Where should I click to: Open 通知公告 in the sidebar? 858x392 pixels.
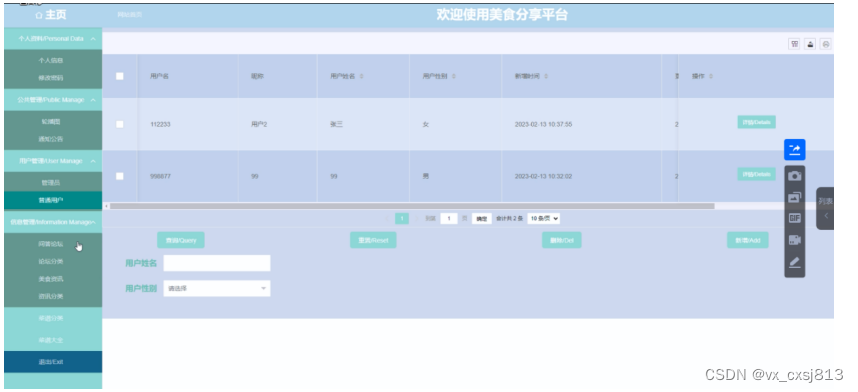point(50,139)
